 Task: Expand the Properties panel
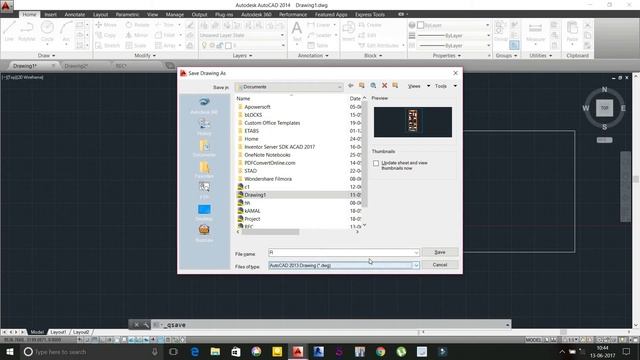click(x=447, y=56)
